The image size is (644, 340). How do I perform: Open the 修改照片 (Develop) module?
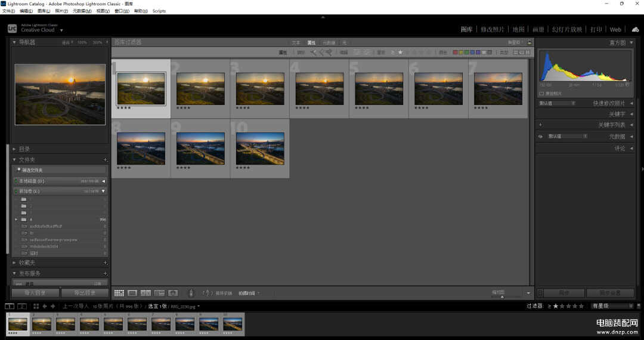click(493, 29)
